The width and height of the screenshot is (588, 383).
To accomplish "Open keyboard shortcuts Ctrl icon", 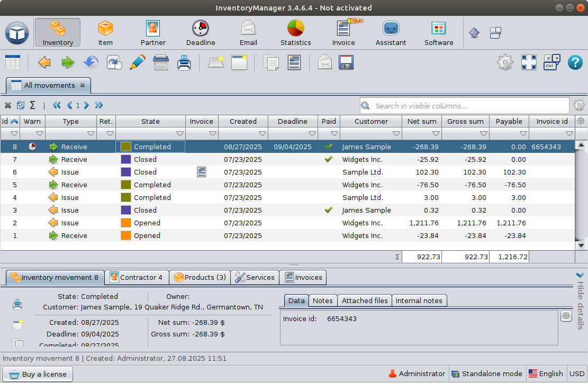I will pyautogui.click(x=551, y=62).
